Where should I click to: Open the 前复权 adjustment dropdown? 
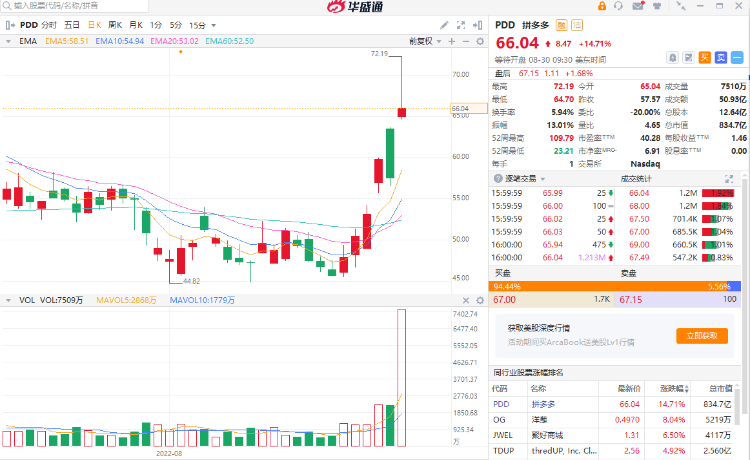tap(425, 42)
